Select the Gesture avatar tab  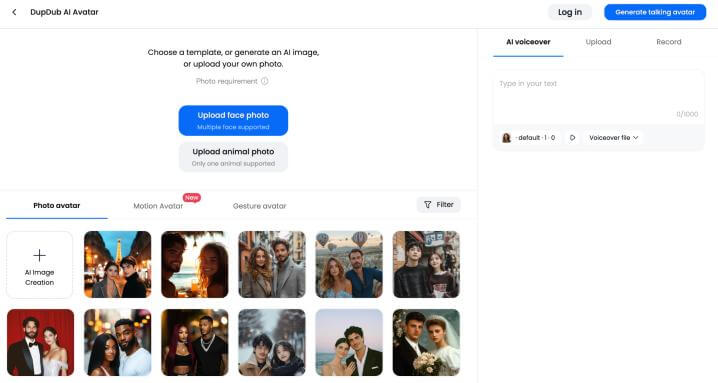point(260,206)
